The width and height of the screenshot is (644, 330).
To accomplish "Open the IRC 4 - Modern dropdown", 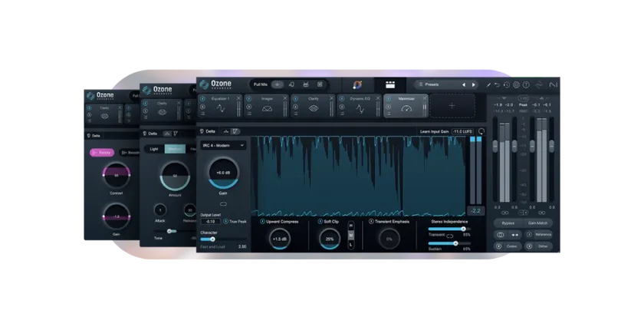I will tap(223, 146).
